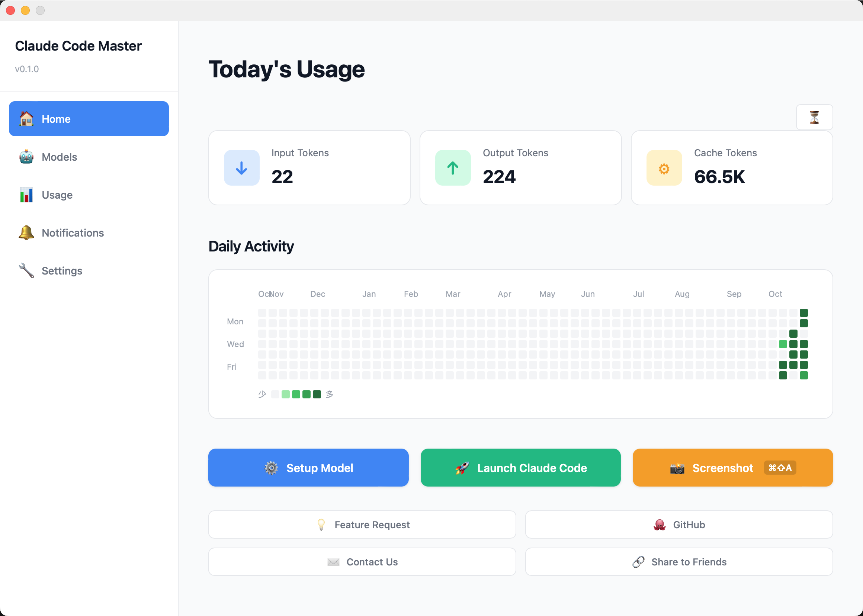
Task: Open the Models section in sidebar
Action: (x=60, y=157)
